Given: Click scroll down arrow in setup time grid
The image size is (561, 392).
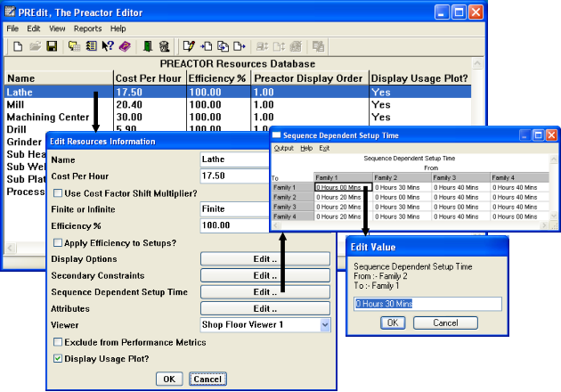Looking at the screenshot, I should pyautogui.click(x=554, y=216).
